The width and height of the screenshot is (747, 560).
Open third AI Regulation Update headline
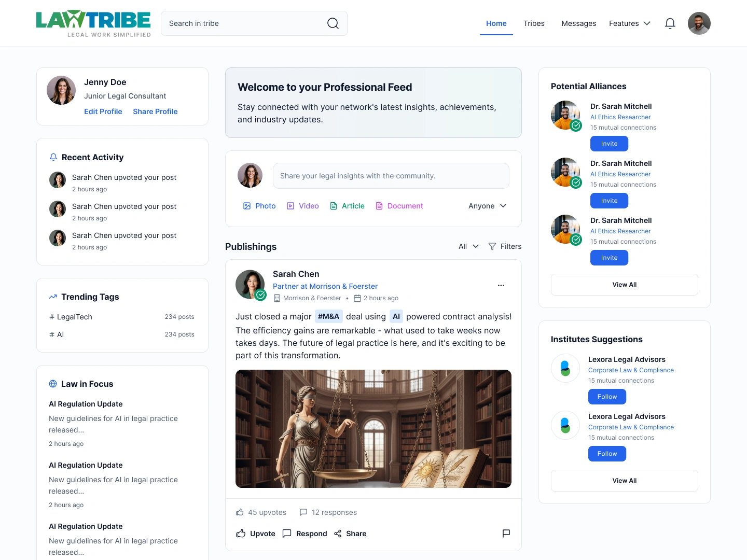[86, 526]
